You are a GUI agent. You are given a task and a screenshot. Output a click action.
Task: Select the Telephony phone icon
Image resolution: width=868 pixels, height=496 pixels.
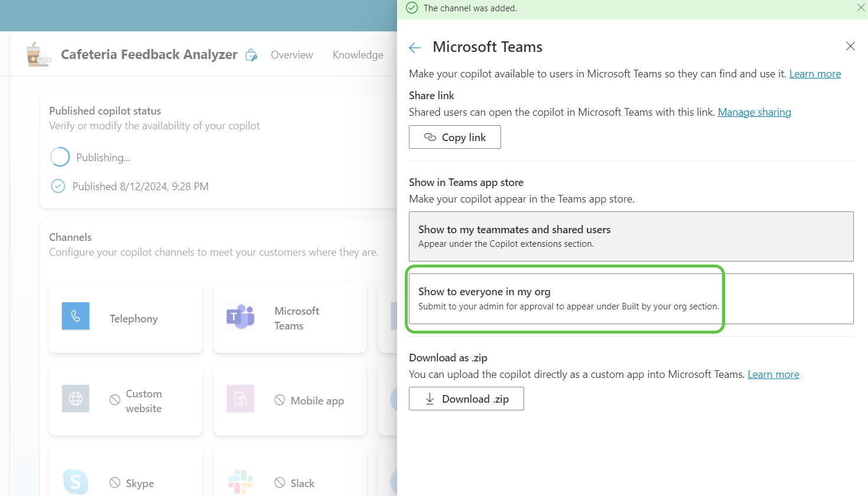click(76, 316)
